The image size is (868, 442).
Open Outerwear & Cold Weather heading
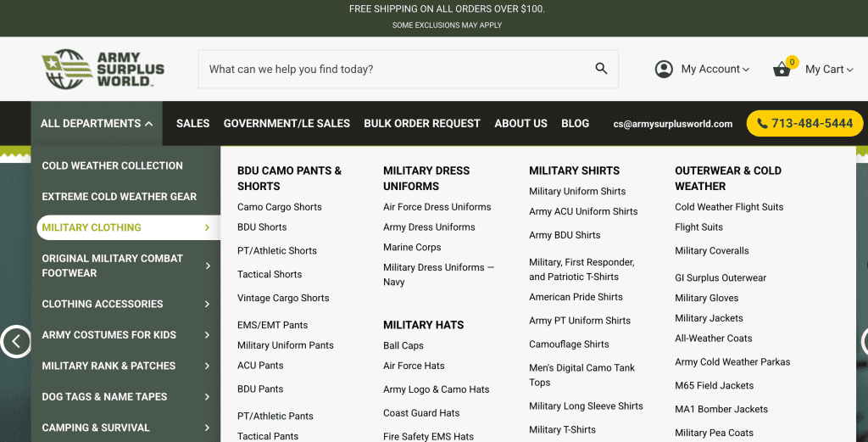(x=728, y=178)
